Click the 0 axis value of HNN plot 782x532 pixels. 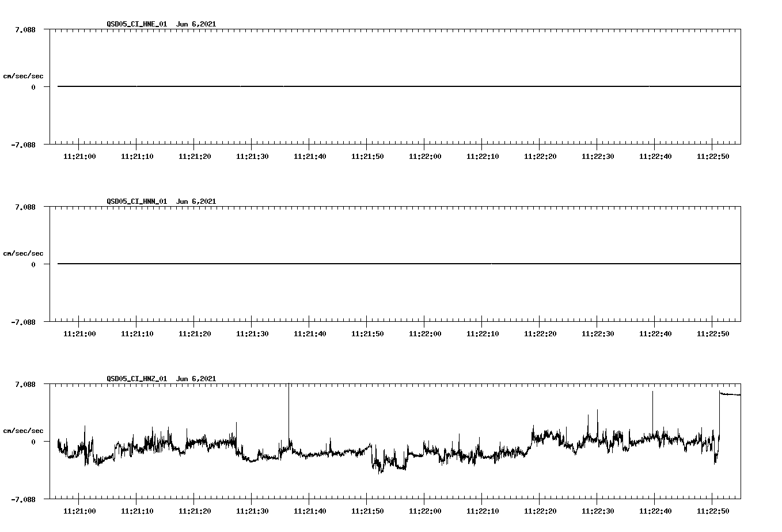click(x=33, y=265)
